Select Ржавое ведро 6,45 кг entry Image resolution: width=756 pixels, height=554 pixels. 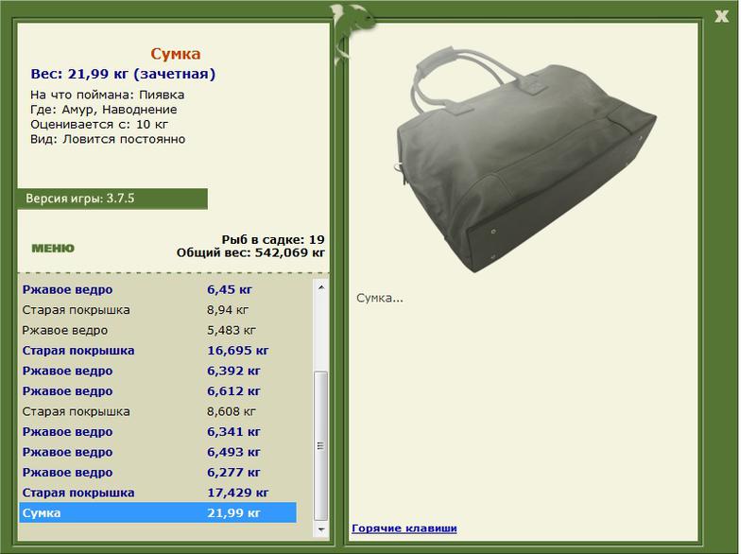[158, 290]
